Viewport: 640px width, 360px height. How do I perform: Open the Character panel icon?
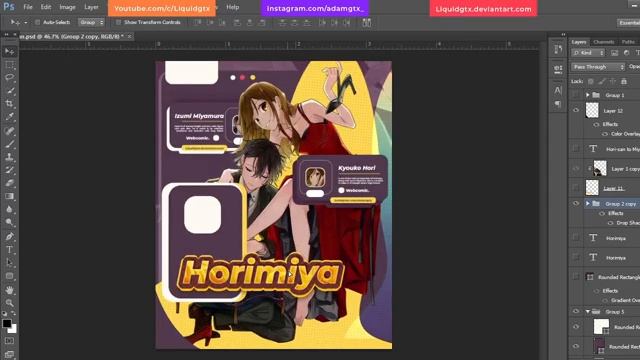tap(558, 90)
